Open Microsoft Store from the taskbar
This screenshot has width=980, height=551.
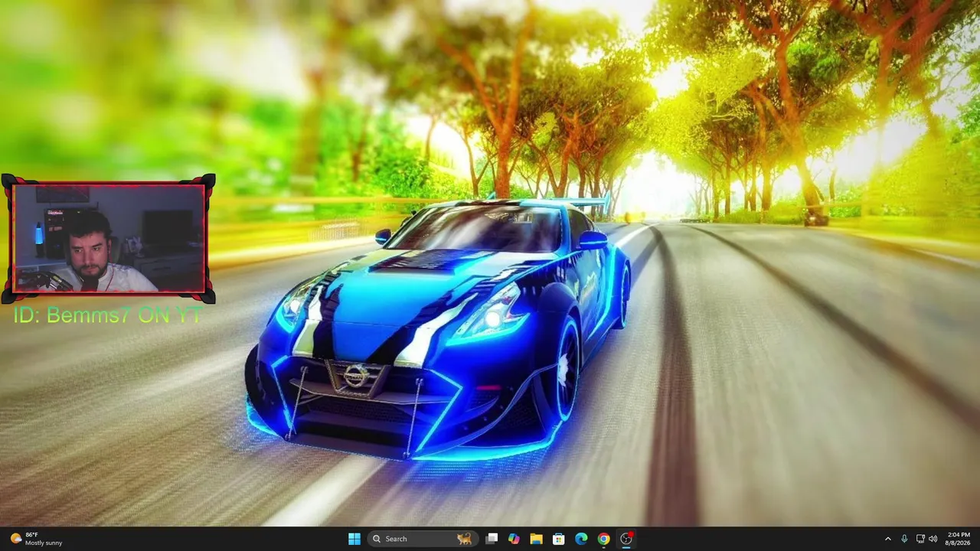point(559,539)
